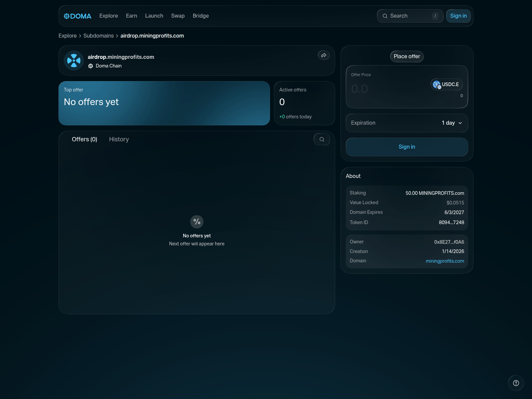Screen dimensions: 532x399
Task: Click the share icon on the domain card
Action: pos(324,55)
